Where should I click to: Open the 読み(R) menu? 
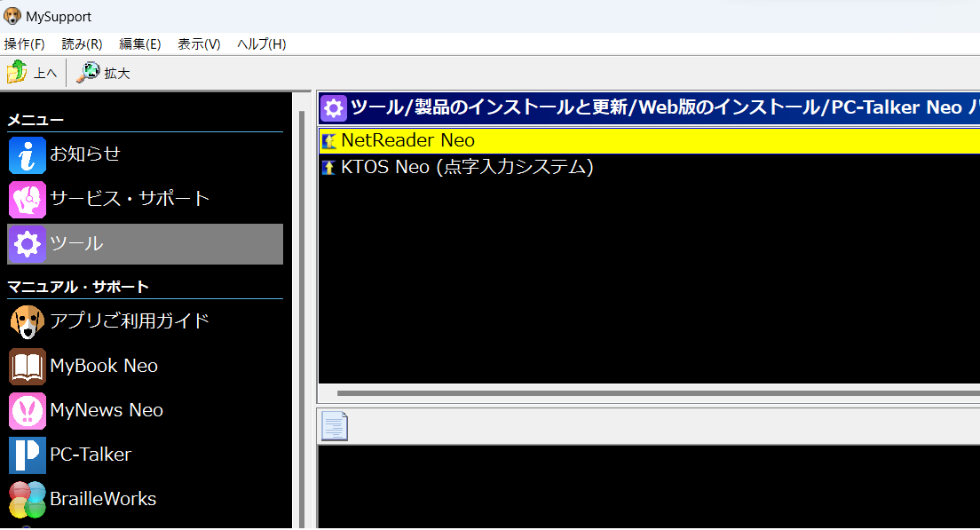click(x=82, y=43)
